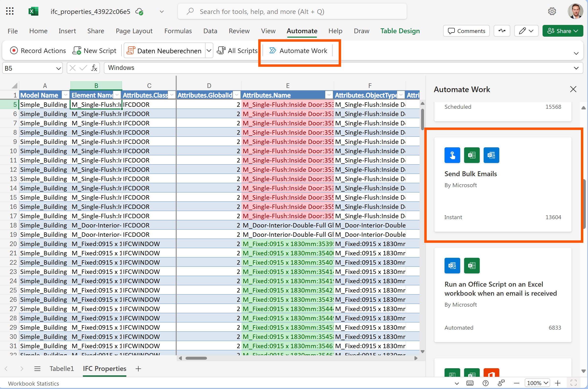
Task: Open the help question mark icon in status bar
Action: click(485, 383)
